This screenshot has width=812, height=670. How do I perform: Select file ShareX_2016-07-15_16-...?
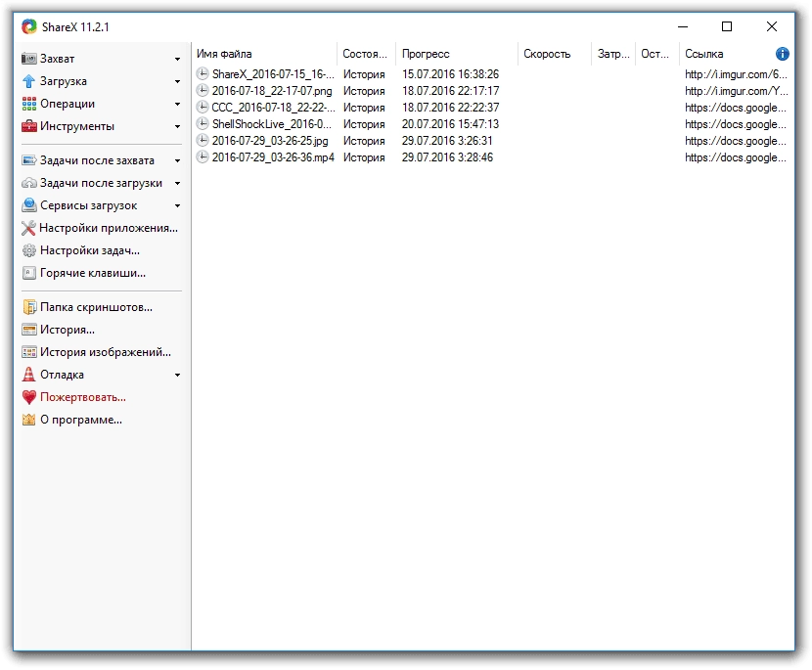coord(273,74)
